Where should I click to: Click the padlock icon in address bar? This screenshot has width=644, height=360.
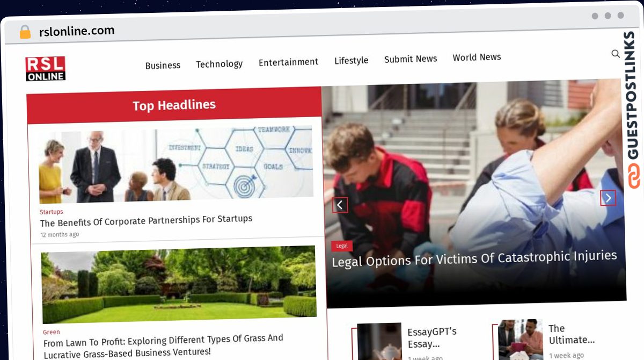pyautogui.click(x=25, y=32)
